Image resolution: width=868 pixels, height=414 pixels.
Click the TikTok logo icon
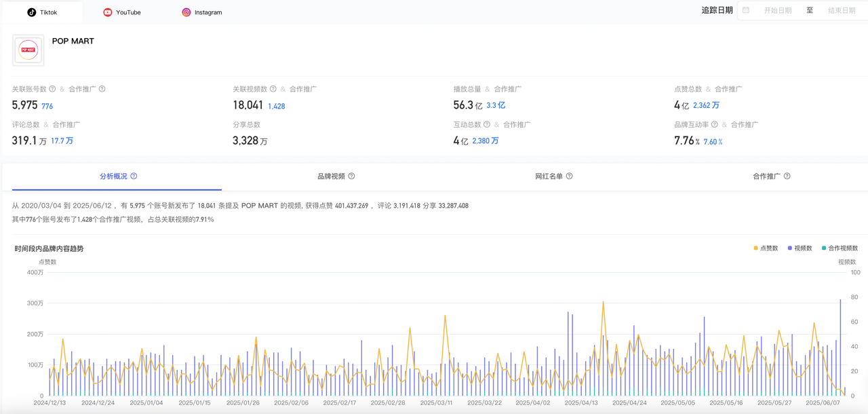coord(31,12)
